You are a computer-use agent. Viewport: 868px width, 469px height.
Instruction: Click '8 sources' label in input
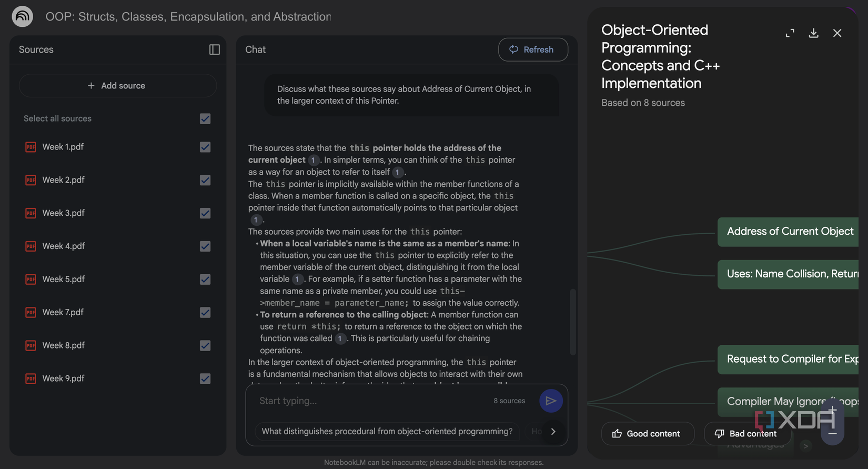click(509, 401)
